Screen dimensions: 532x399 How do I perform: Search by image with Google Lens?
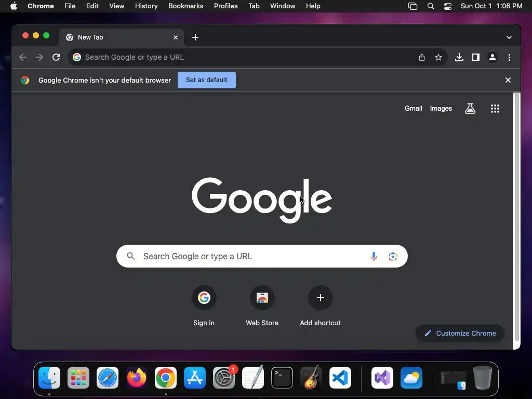(x=393, y=257)
